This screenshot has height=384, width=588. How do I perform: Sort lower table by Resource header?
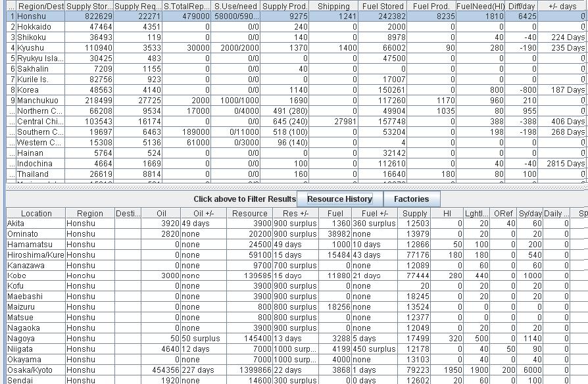(x=249, y=213)
